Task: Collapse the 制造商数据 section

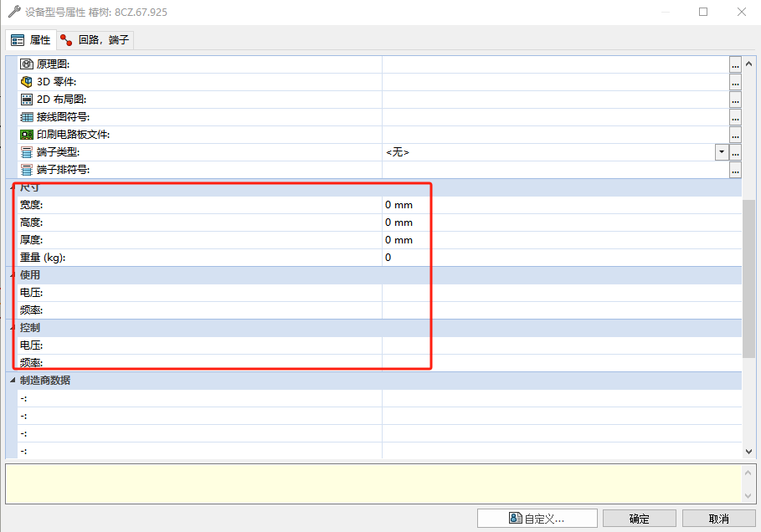Action: pos(13,380)
